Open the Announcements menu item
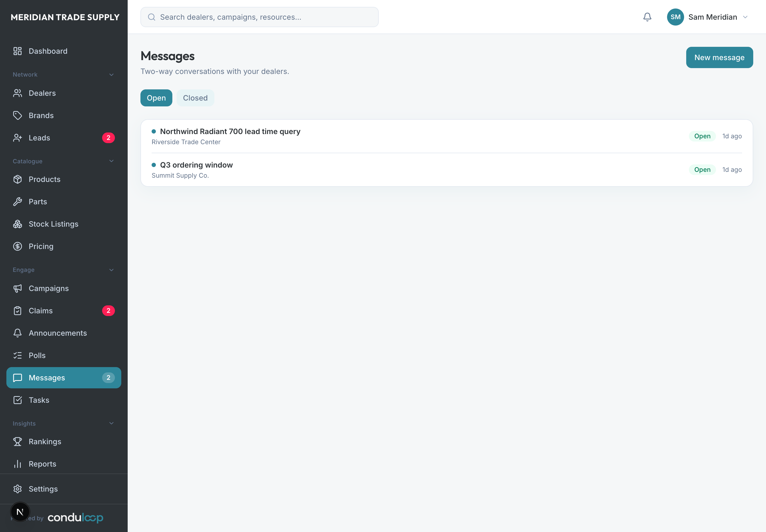The height and width of the screenshot is (532, 766). pyautogui.click(x=64, y=333)
